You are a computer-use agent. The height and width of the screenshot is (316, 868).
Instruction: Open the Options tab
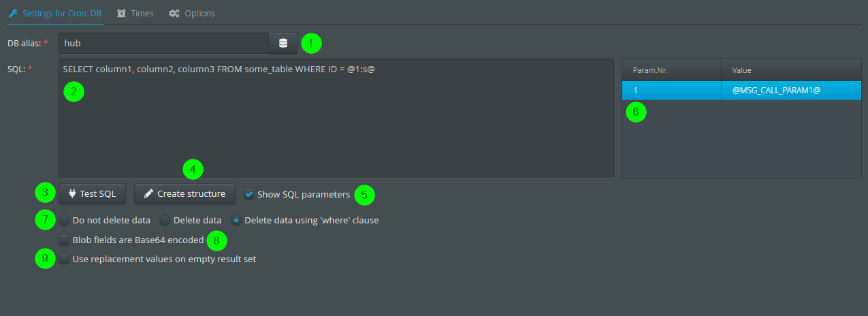point(191,13)
